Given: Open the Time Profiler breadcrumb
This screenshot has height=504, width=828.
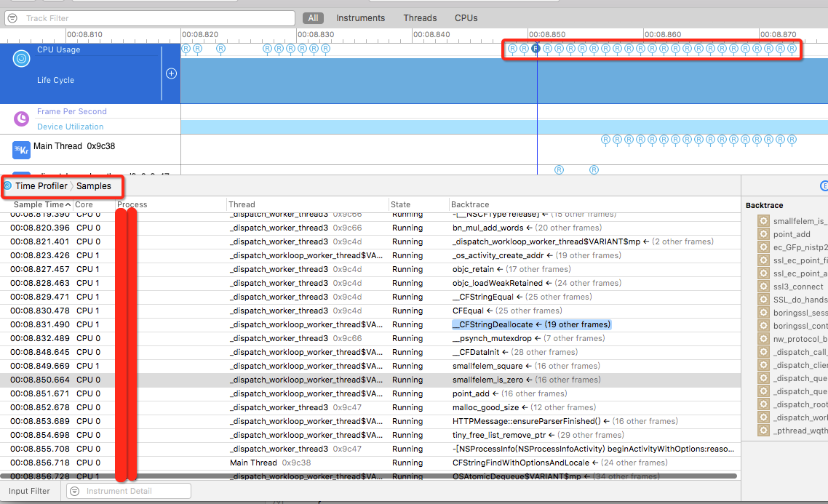Looking at the screenshot, I should click(x=41, y=185).
